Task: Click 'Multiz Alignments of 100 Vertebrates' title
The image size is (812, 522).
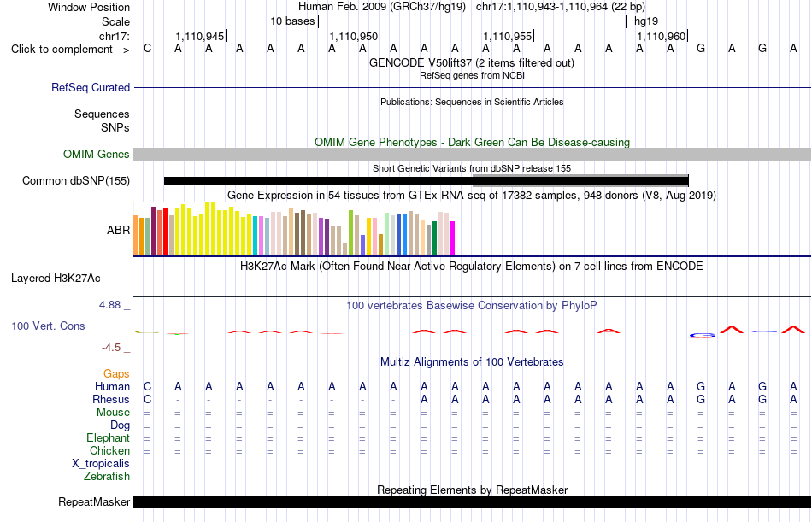Action: click(x=472, y=362)
